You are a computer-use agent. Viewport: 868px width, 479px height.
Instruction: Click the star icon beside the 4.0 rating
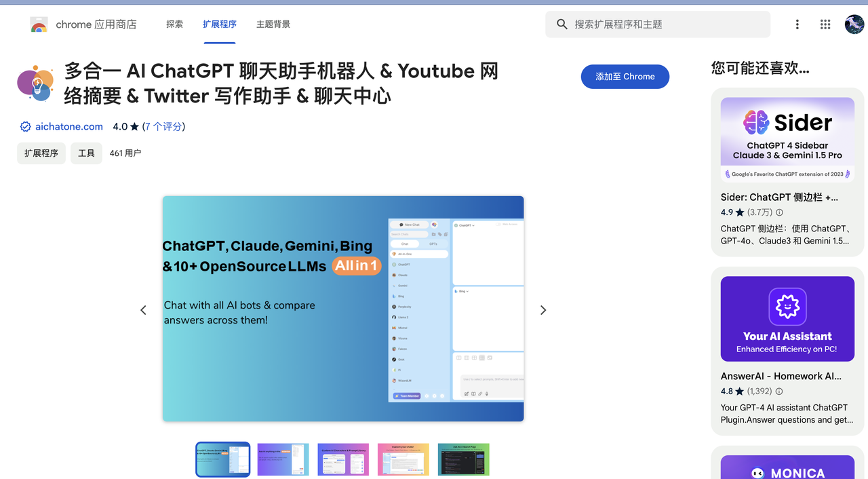(x=134, y=127)
